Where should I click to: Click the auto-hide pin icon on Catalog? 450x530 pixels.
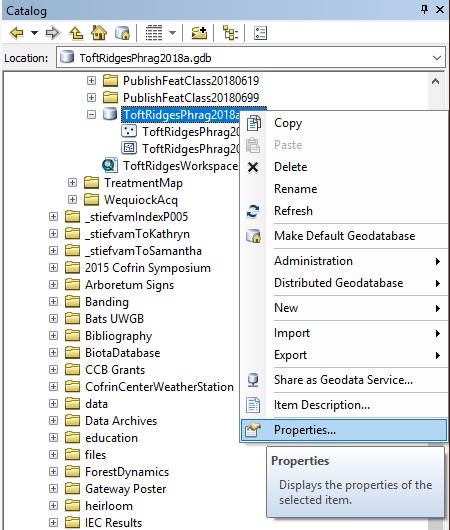424,9
